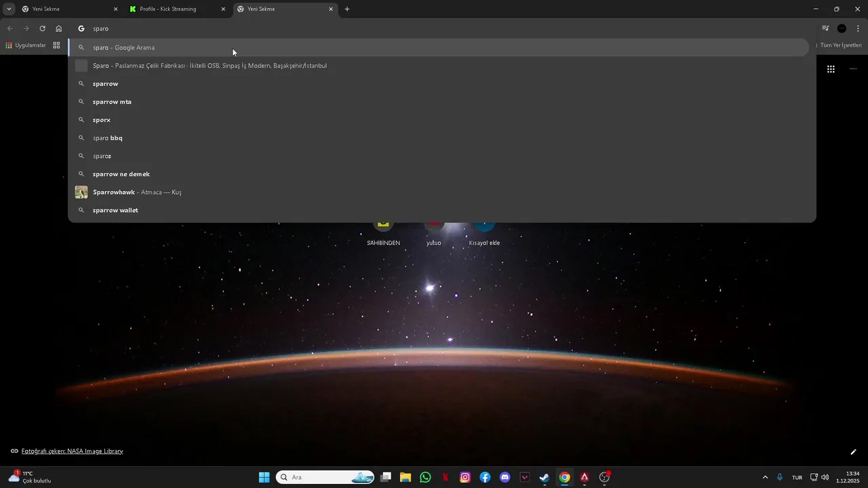Viewport: 868px width, 488px height.
Task: Open Netflix from taskbar
Action: click(446, 477)
